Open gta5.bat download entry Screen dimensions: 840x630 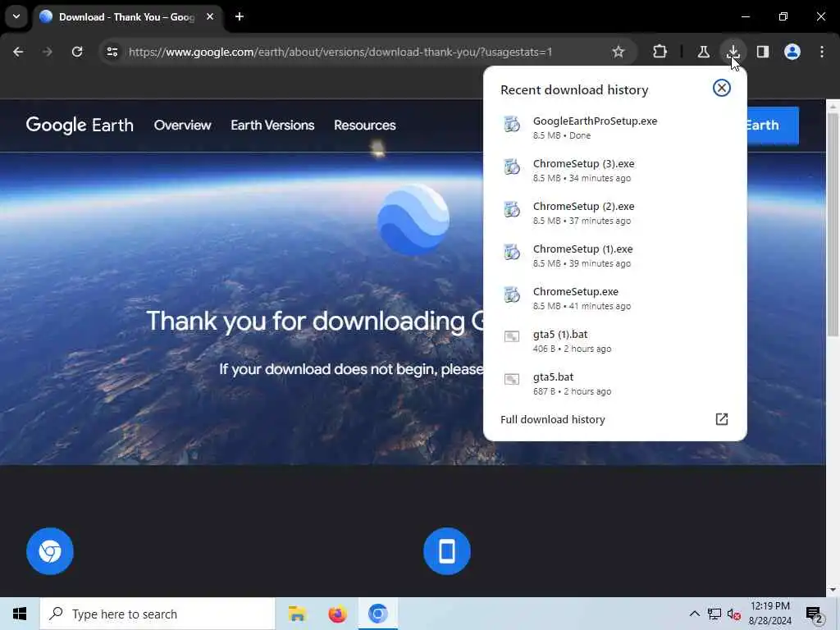tap(614, 384)
